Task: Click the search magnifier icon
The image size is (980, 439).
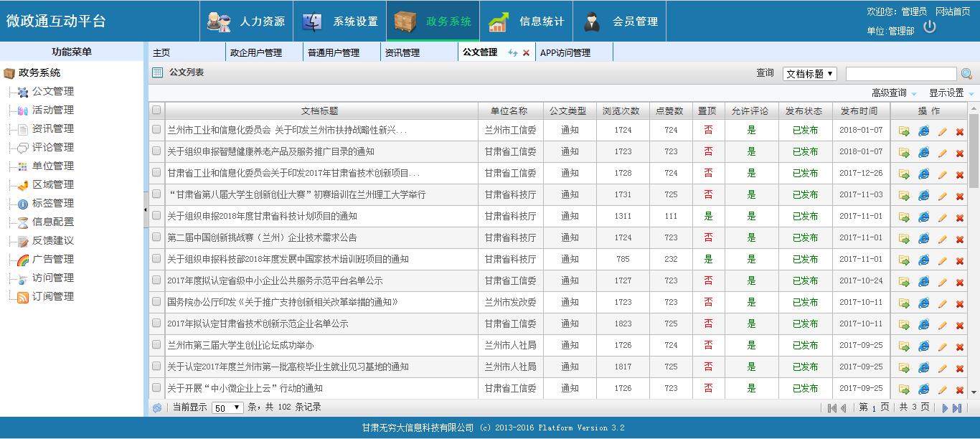Action: [x=966, y=74]
